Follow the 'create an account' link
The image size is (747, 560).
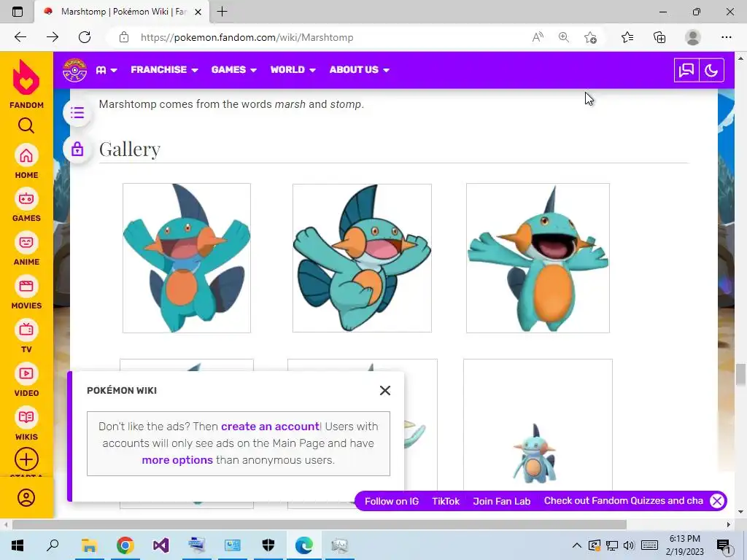pos(270,426)
